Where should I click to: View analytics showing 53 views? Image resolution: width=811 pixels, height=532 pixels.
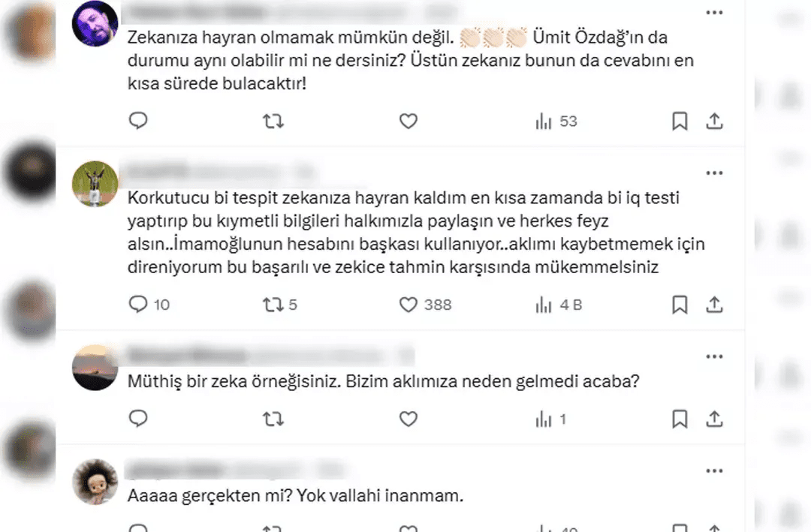click(x=556, y=122)
